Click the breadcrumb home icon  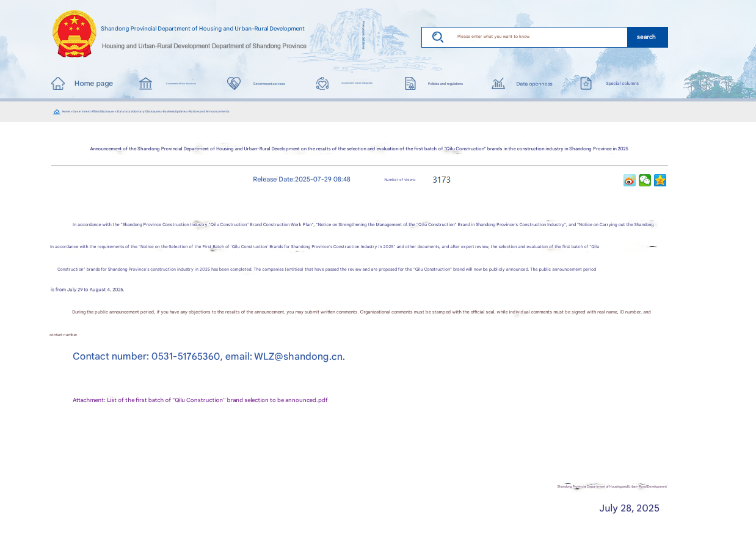click(57, 112)
